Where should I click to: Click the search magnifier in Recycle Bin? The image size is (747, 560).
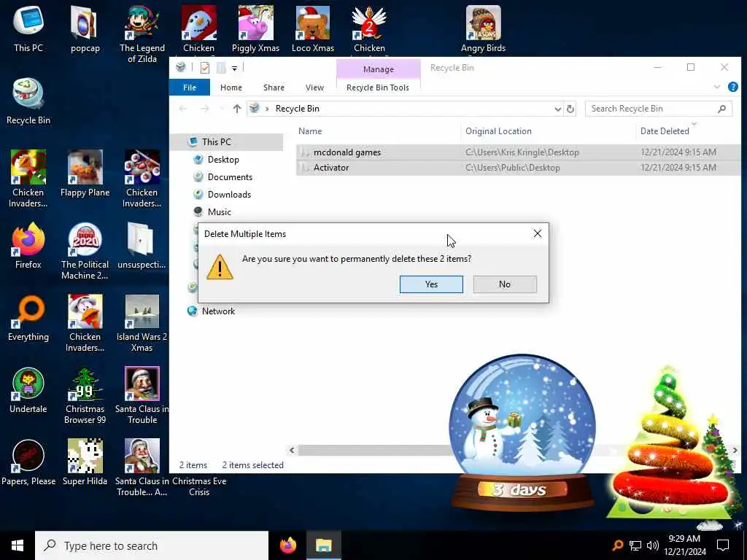[721, 109]
